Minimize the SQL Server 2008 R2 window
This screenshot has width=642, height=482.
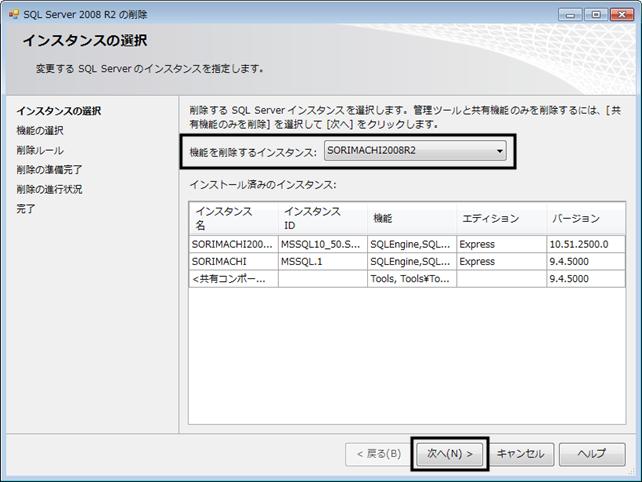click(570, 15)
